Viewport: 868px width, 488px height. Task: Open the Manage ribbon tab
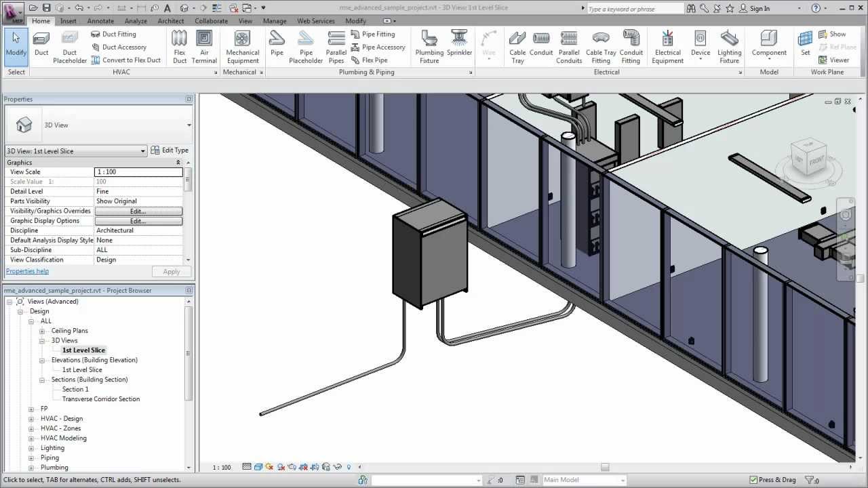pos(275,21)
